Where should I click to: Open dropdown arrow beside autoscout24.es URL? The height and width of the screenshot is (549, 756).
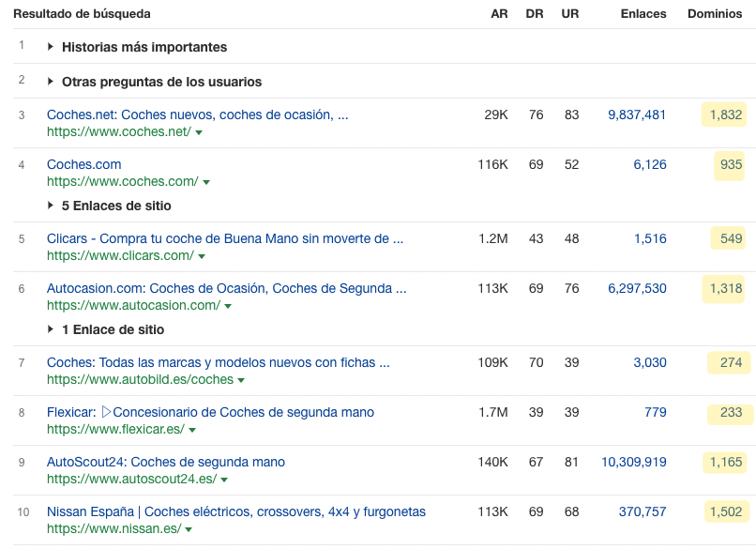click(224, 480)
